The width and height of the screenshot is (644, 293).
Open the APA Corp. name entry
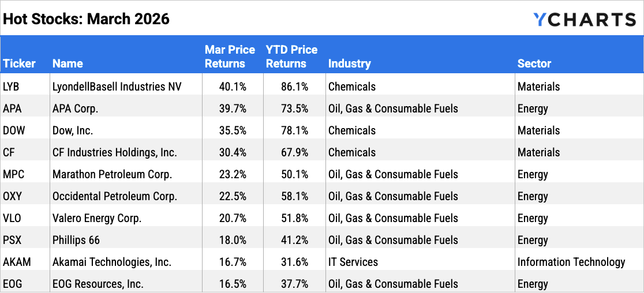click(x=76, y=108)
